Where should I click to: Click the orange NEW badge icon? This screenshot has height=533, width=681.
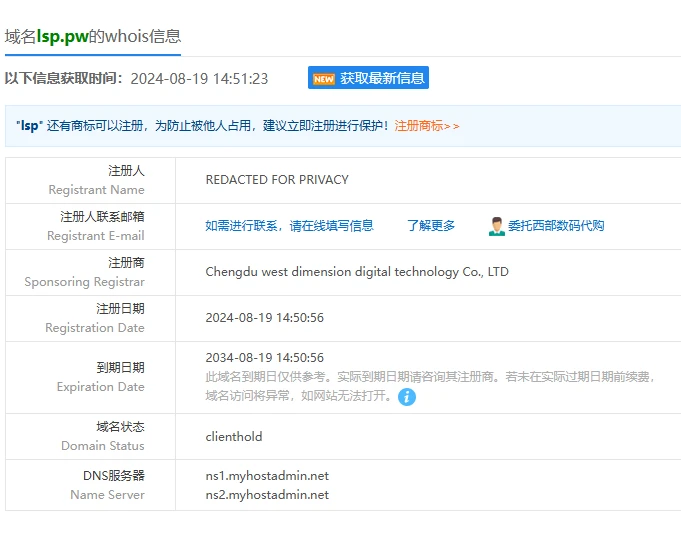point(323,78)
